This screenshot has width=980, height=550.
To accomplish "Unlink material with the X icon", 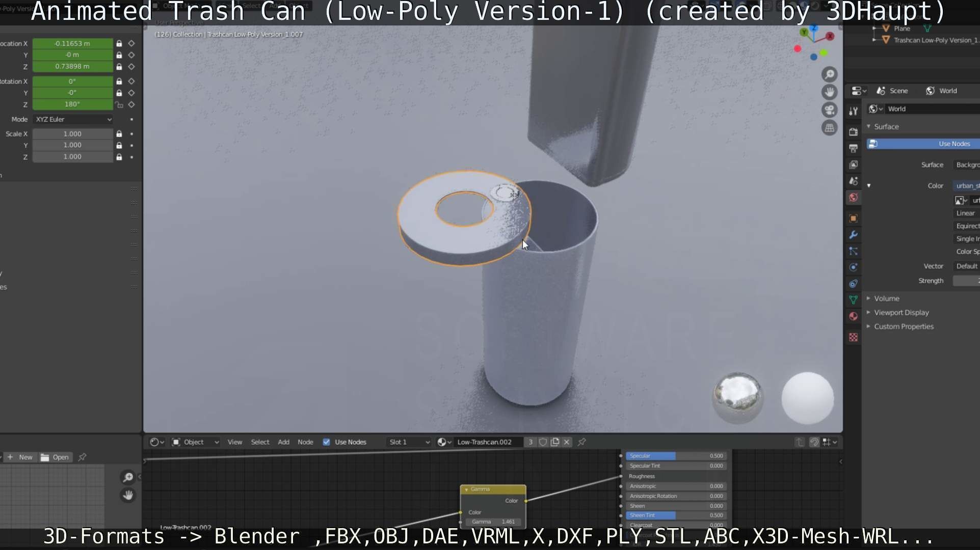I will pos(567,442).
